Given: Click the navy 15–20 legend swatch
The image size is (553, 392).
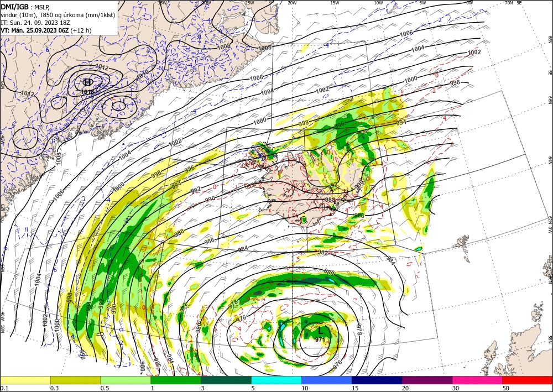Looking at the screenshot, I should 377,380.
